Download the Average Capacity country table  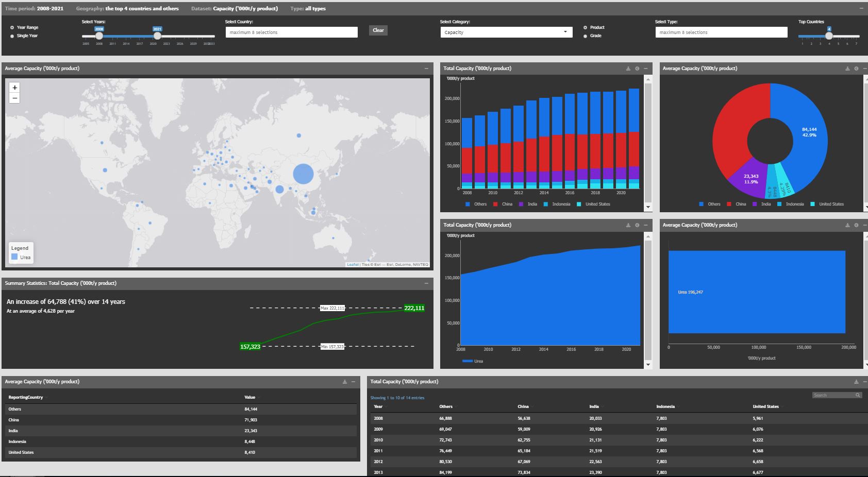[x=344, y=382]
